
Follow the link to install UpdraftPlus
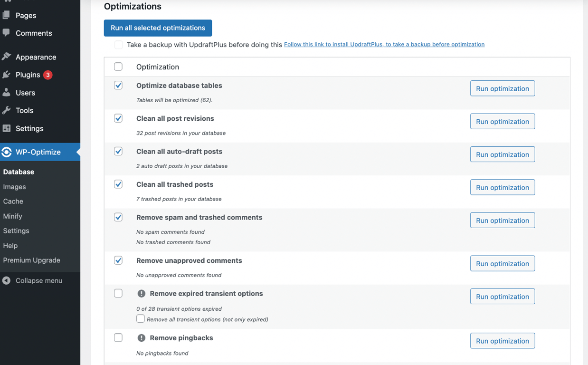coord(384,44)
